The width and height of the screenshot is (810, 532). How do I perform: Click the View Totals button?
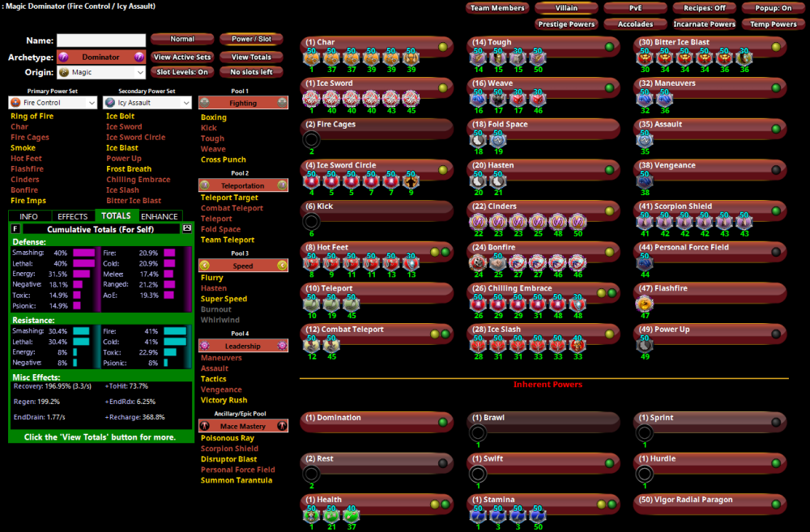click(251, 57)
